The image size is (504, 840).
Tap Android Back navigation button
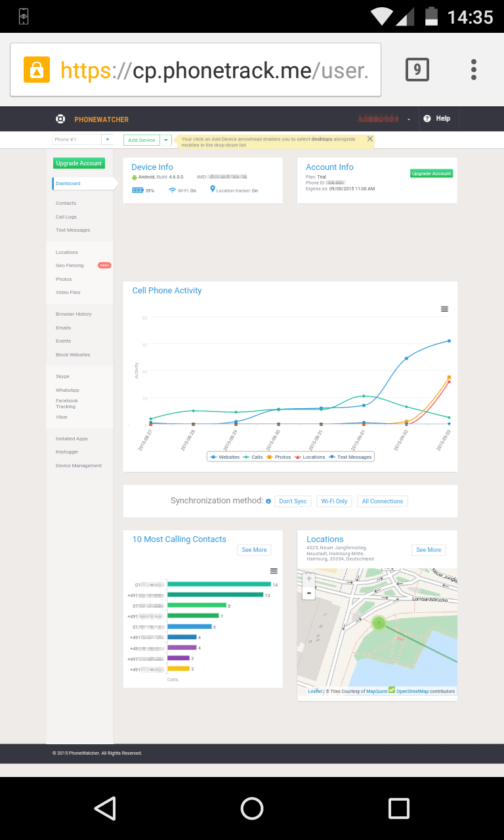pos(105,808)
